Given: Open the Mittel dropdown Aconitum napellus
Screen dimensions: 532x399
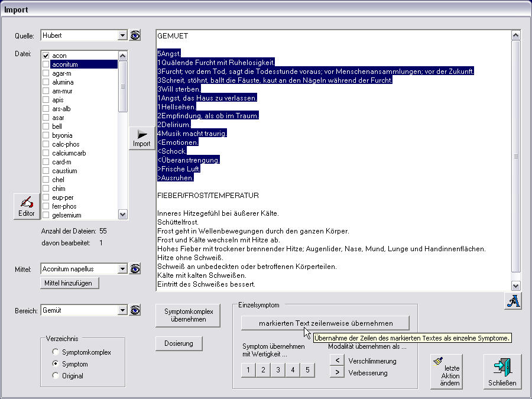Looking at the screenshot, I should (x=122, y=269).
